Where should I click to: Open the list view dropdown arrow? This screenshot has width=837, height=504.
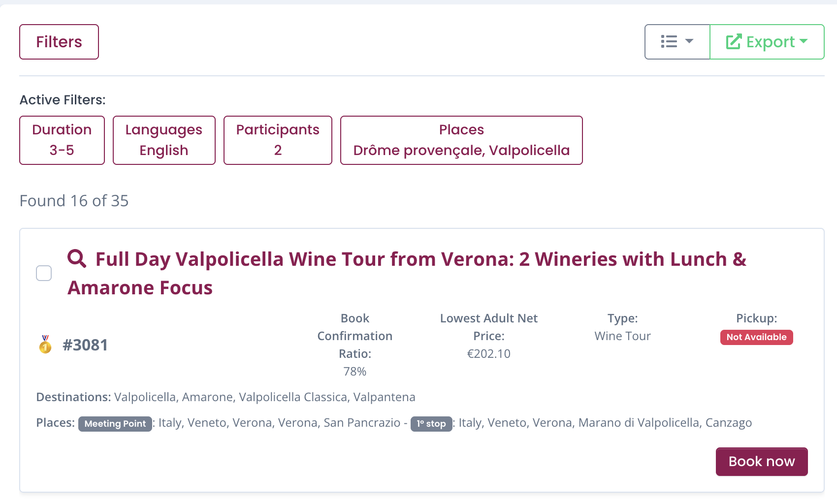click(689, 41)
